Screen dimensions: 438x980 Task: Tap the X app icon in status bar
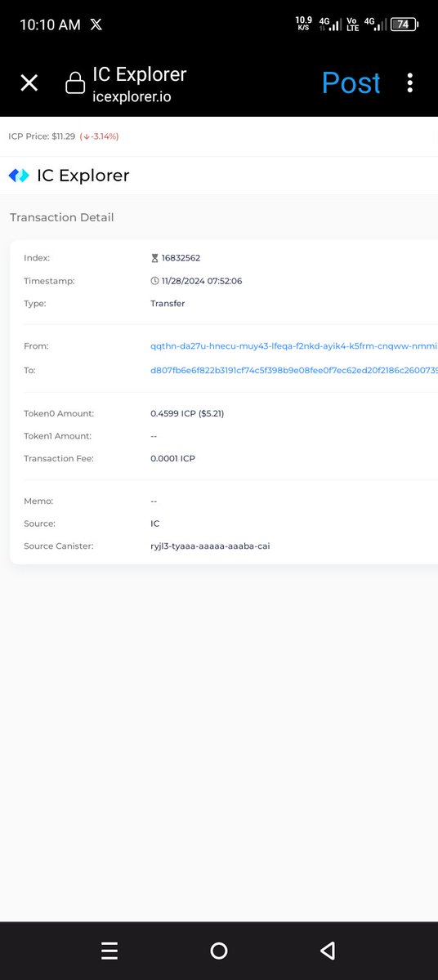(x=96, y=24)
